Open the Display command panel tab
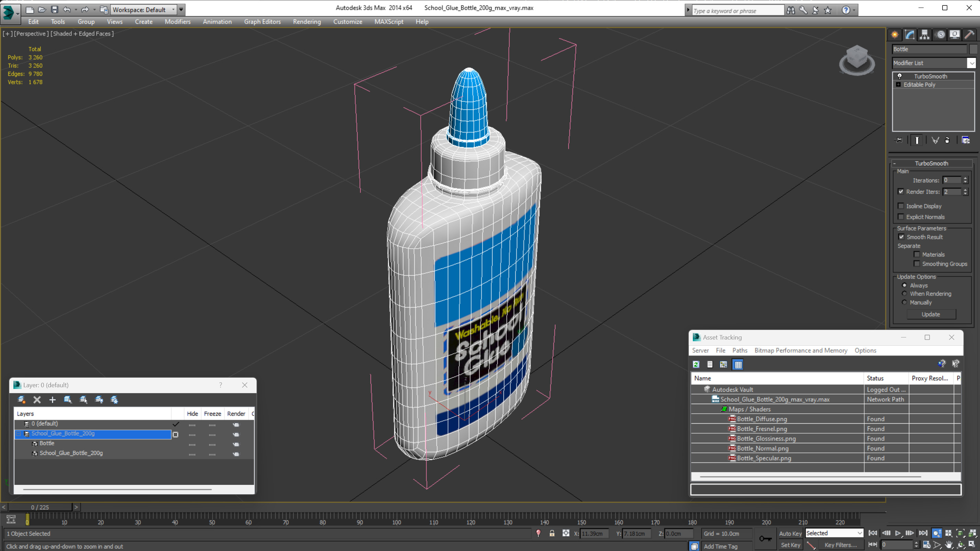The image size is (980, 551). pos(955,35)
